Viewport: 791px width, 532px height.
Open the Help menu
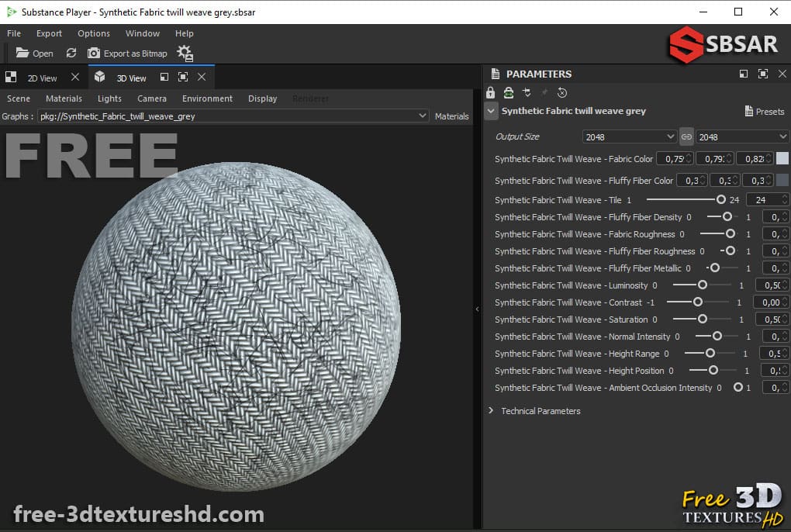pyautogui.click(x=184, y=33)
